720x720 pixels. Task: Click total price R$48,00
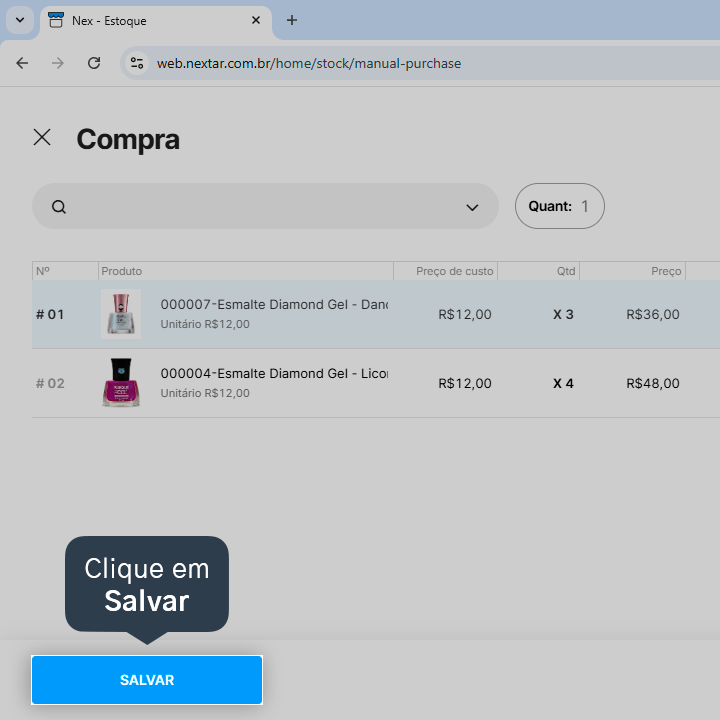[652, 383]
